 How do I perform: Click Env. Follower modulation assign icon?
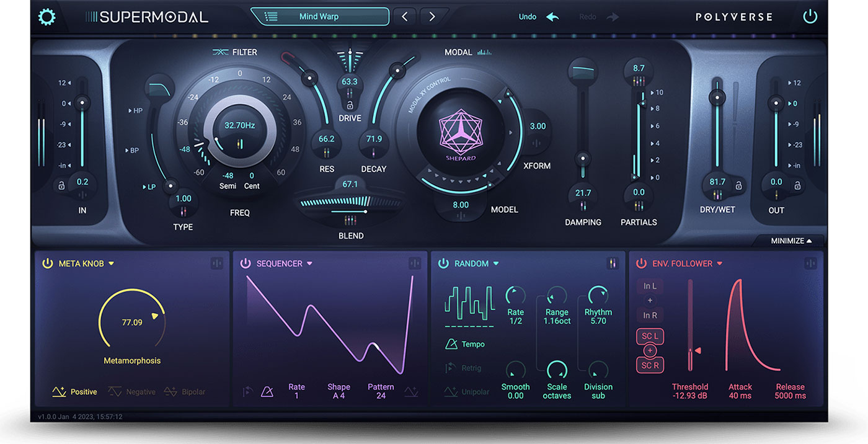click(x=810, y=264)
